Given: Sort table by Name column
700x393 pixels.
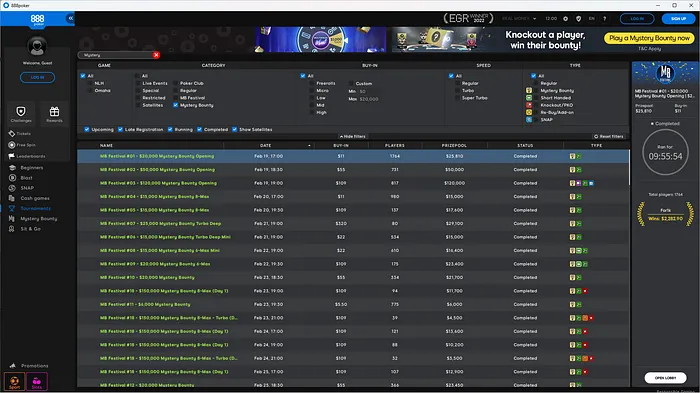Looking at the screenshot, I should click(106, 146).
